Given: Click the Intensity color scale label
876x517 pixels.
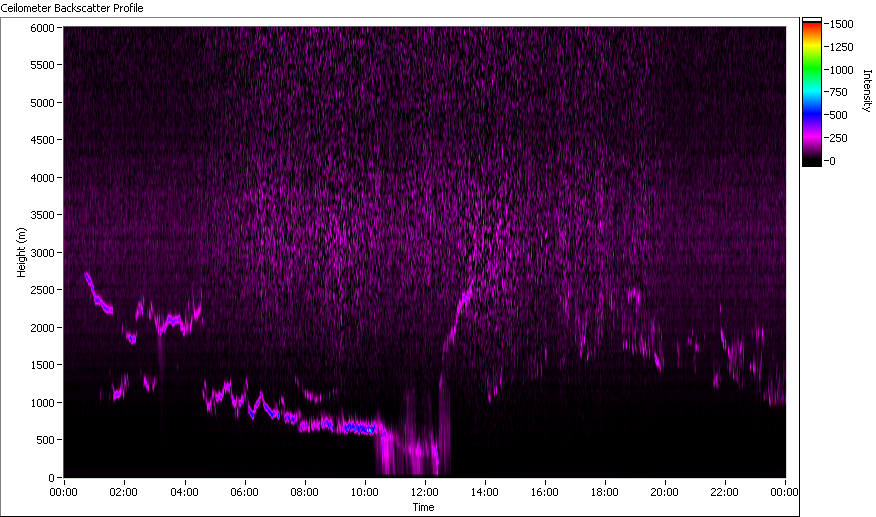Looking at the screenshot, I should click(x=867, y=91).
